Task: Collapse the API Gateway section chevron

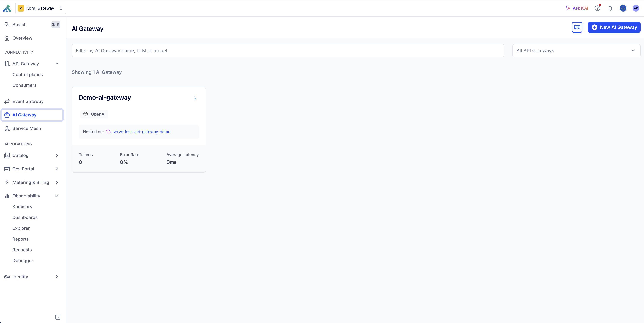Action: pyautogui.click(x=57, y=64)
